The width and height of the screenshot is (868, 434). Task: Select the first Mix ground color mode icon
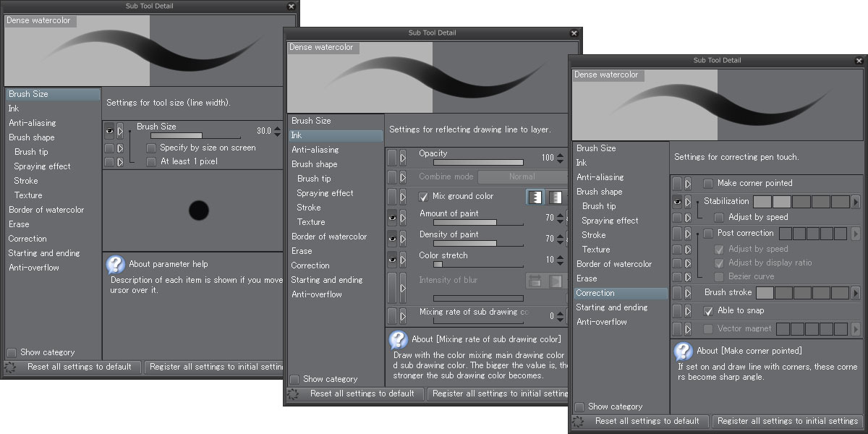pos(535,197)
